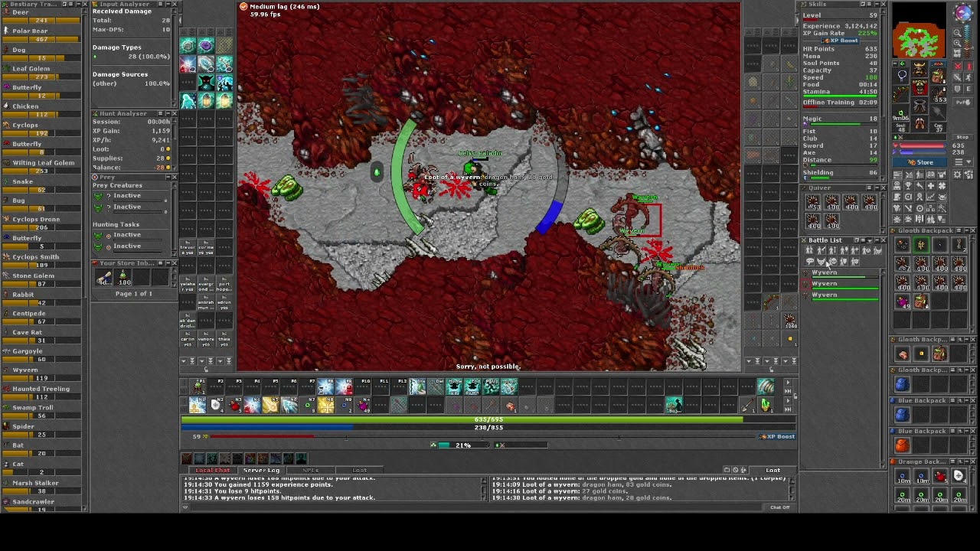This screenshot has width=980, height=551.
Task: Click the bow weapon slot
Action: point(901,93)
